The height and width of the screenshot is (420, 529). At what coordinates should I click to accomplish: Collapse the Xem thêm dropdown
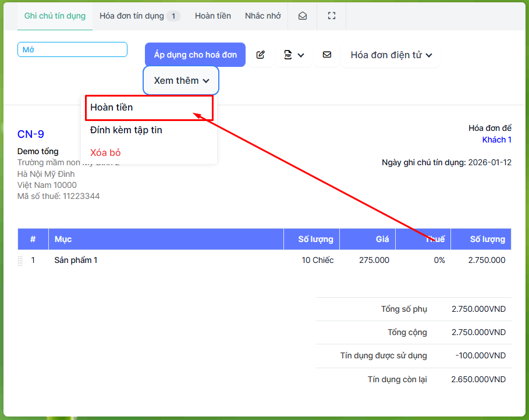click(x=181, y=80)
